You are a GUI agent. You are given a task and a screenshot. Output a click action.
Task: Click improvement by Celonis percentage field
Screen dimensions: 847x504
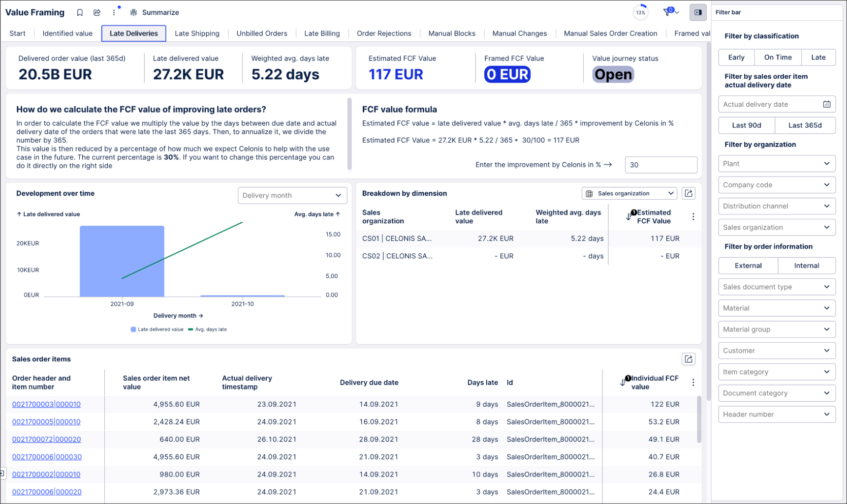pos(661,165)
